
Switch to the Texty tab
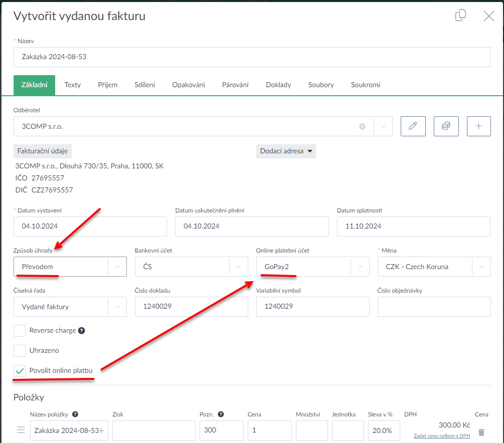[72, 85]
